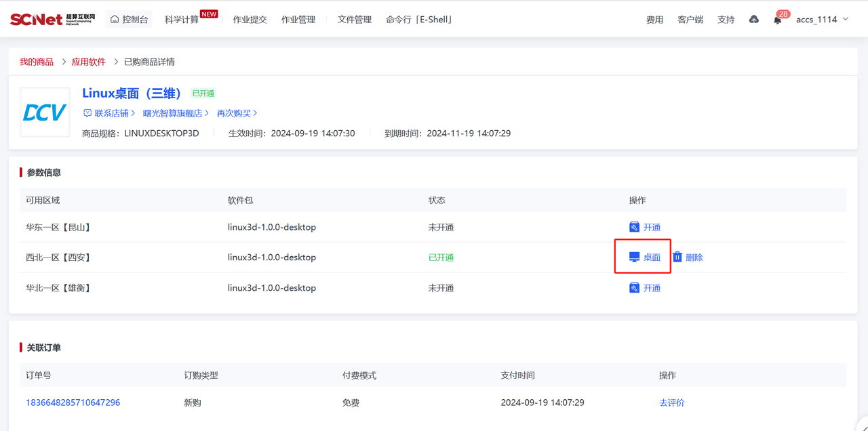
Task: Click the DCV product thumbnail
Action: tap(45, 112)
